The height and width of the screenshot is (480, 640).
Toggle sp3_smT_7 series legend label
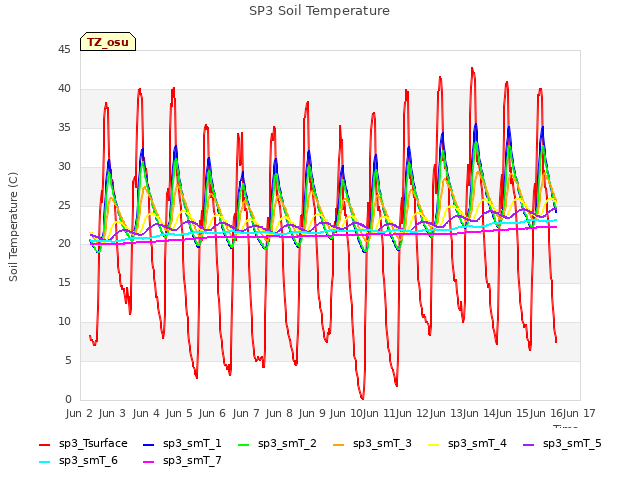192,461
